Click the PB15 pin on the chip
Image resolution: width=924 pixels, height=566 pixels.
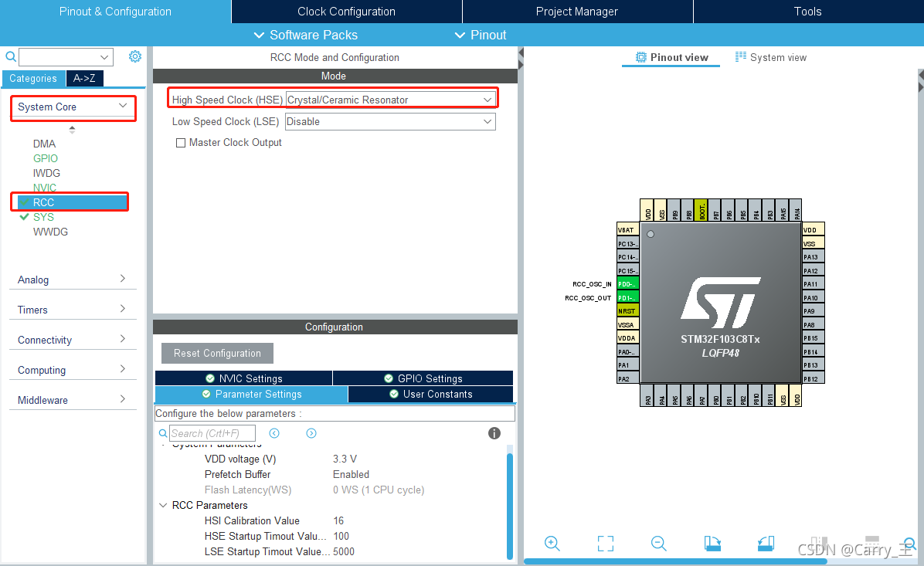[814, 338]
